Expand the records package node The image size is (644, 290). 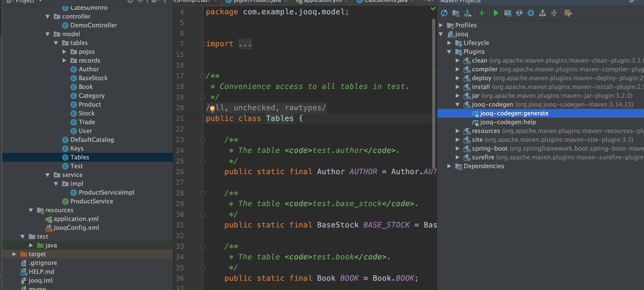click(64, 60)
